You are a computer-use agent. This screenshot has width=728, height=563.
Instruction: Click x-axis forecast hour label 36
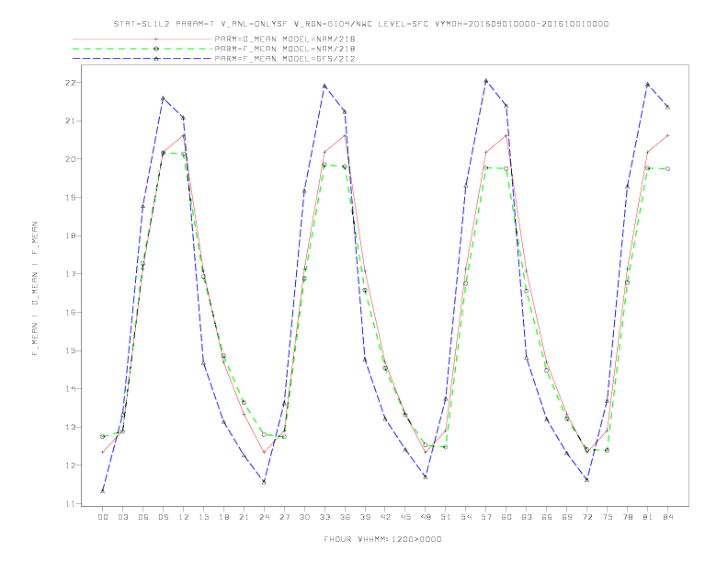pos(345,517)
